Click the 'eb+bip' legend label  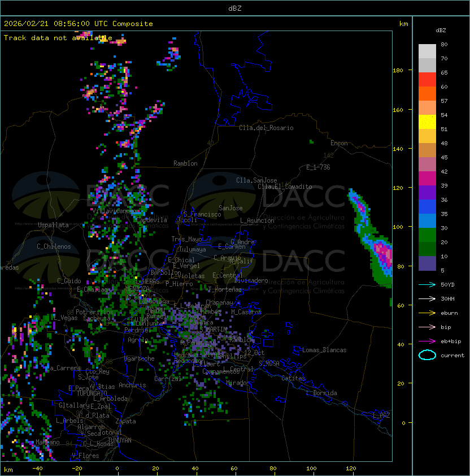(451, 341)
